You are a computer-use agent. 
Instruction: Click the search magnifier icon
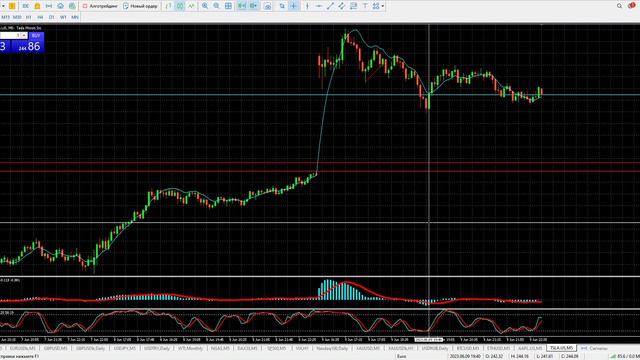point(619,6)
